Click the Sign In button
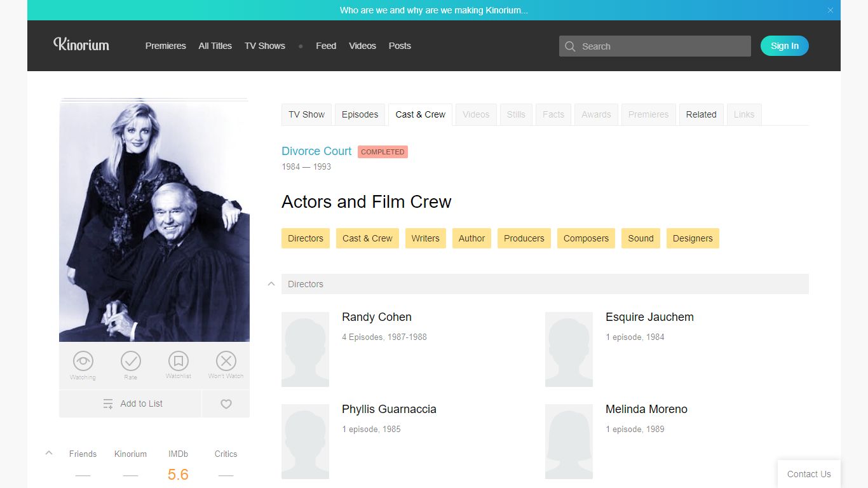The width and height of the screenshot is (868, 488). pyautogui.click(x=785, y=46)
